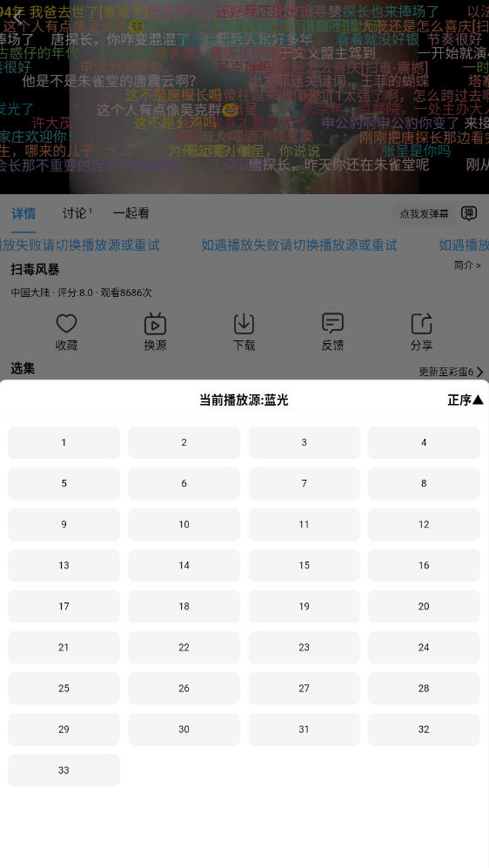This screenshot has height=868, width=489.
Task: Open the 反馈 feedback icon
Action: pos(332,323)
